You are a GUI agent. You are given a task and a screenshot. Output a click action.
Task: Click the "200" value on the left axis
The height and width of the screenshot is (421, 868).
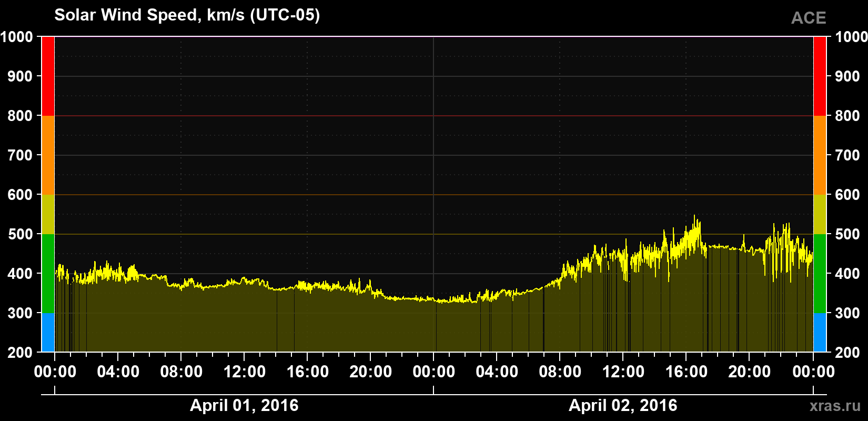20,353
